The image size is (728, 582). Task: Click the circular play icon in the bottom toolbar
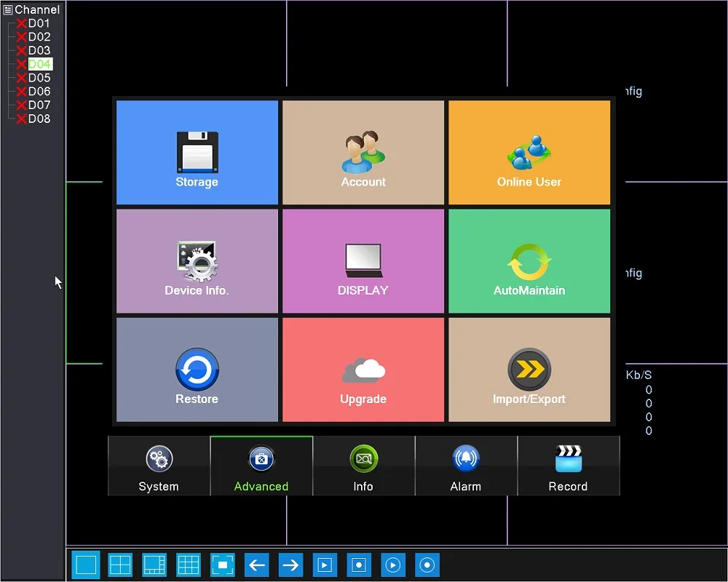coord(393,565)
